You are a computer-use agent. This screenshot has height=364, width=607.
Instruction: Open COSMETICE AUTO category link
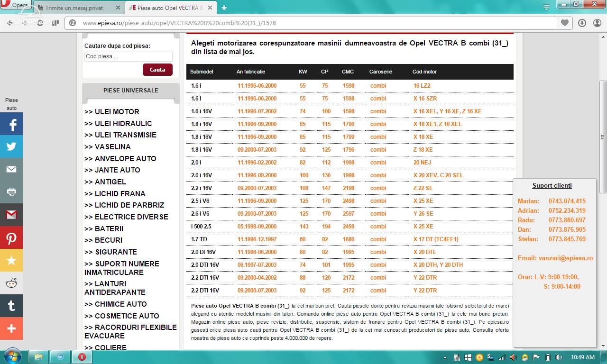pos(122,316)
